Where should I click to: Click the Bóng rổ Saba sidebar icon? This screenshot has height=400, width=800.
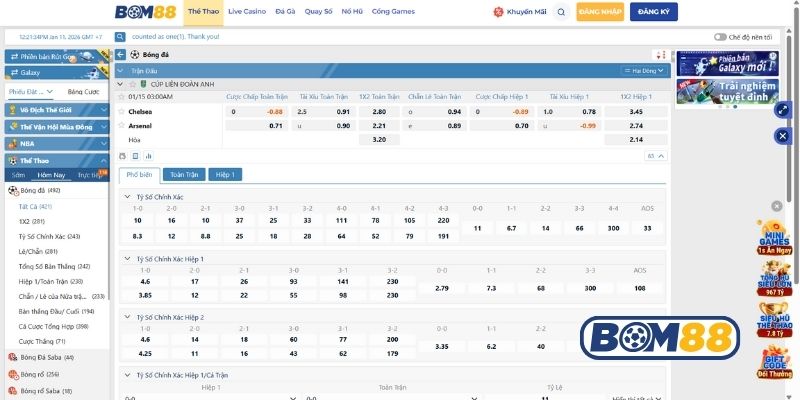tap(13, 391)
